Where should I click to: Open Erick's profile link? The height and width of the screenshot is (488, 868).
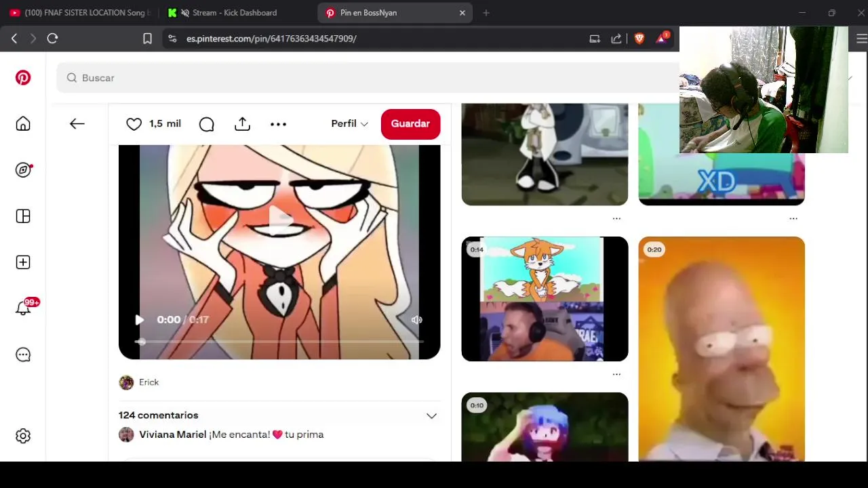(x=149, y=382)
